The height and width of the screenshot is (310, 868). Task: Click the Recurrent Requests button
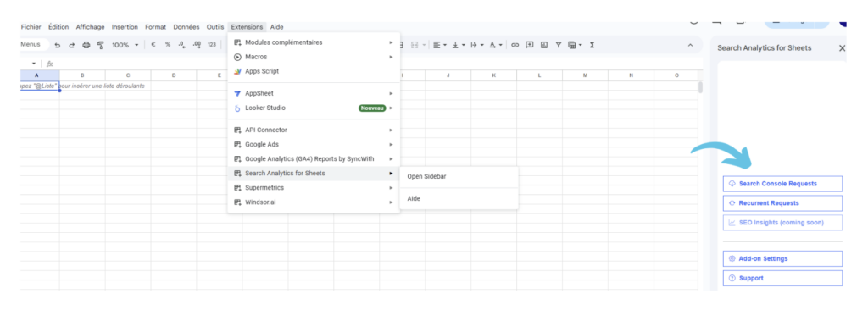782,203
